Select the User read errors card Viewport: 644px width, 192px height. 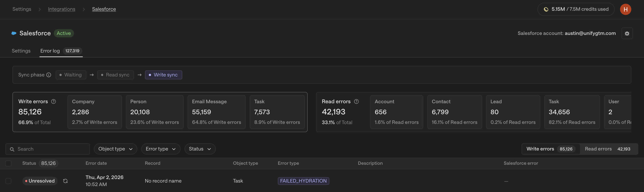pos(618,112)
